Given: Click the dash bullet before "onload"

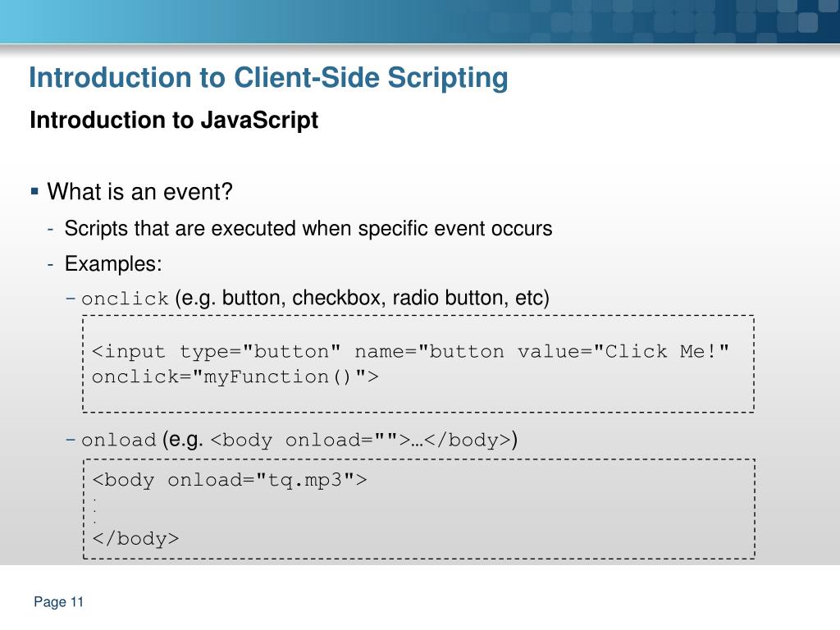Looking at the screenshot, I should click(71, 441).
